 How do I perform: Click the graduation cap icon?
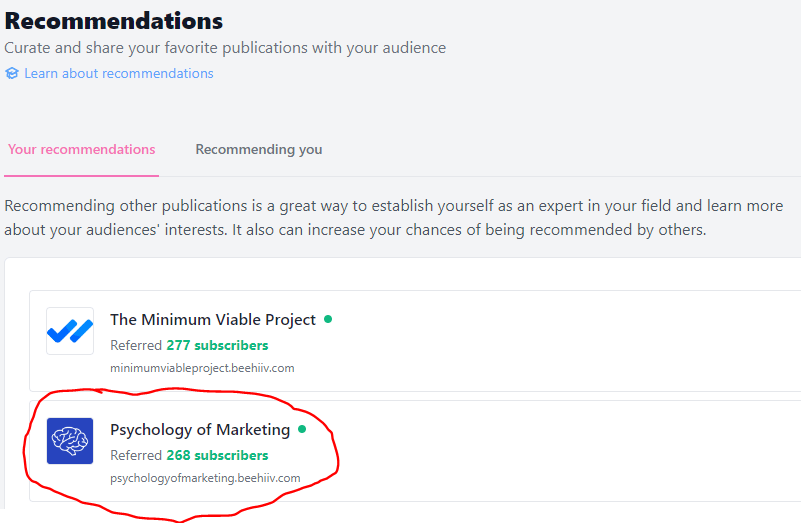pyautogui.click(x=12, y=73)
